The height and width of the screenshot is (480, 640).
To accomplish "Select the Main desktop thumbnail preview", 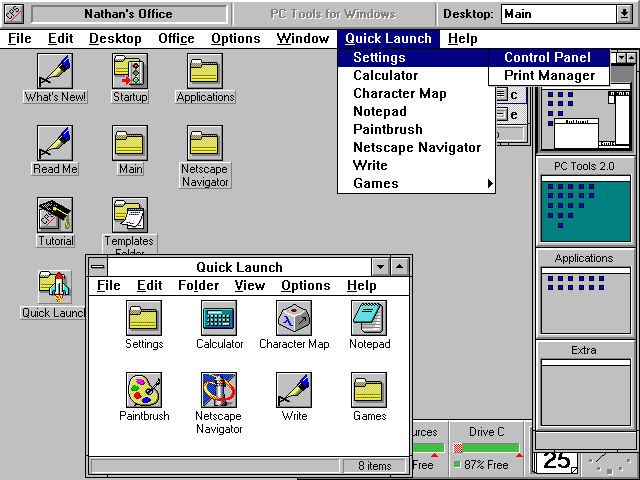I will [x=586, y=118].
